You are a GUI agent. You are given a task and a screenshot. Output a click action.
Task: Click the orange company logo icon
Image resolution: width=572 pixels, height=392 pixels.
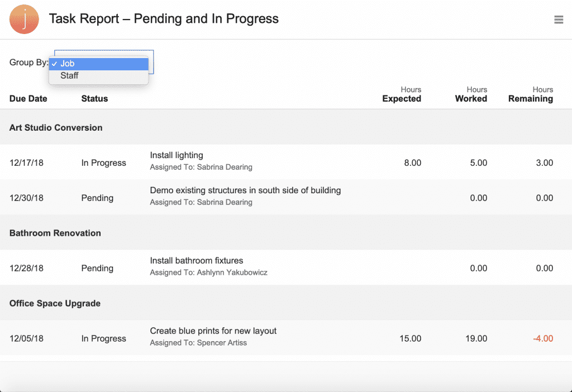(23, 19)
